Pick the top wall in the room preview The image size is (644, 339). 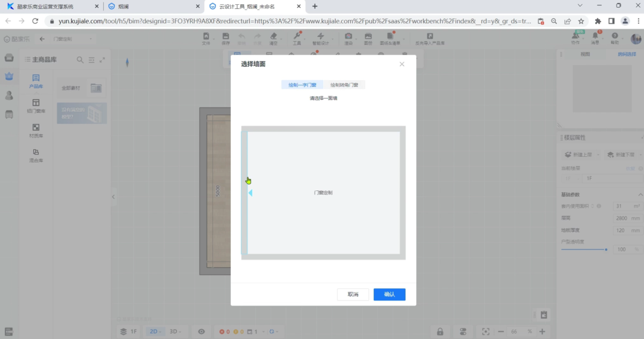click(323, 129)
